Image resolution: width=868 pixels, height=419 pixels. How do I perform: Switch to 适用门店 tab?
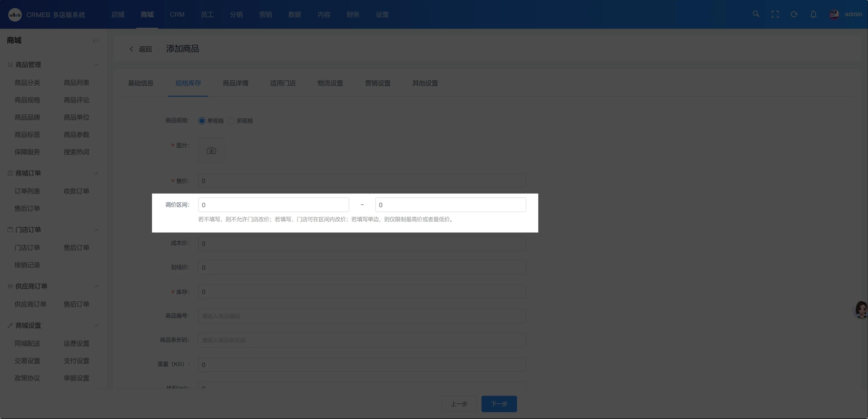283,83
